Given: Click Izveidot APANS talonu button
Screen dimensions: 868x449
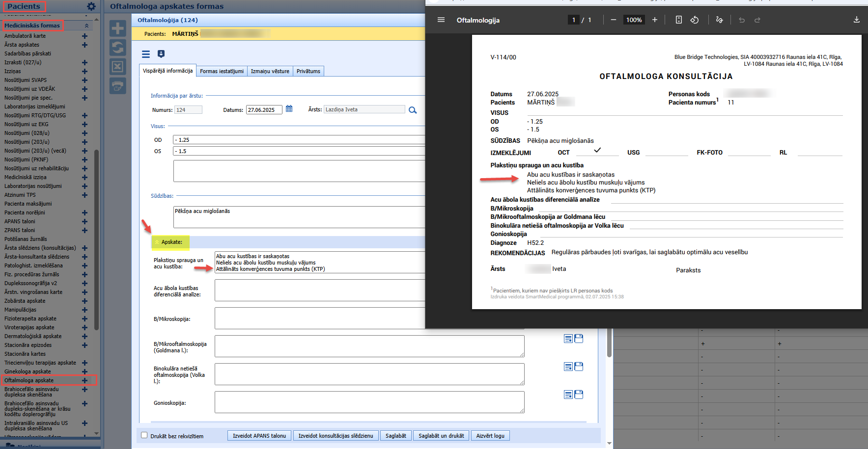Looking at the screenshot, I should pyautogui.click(x=259, y=436).
